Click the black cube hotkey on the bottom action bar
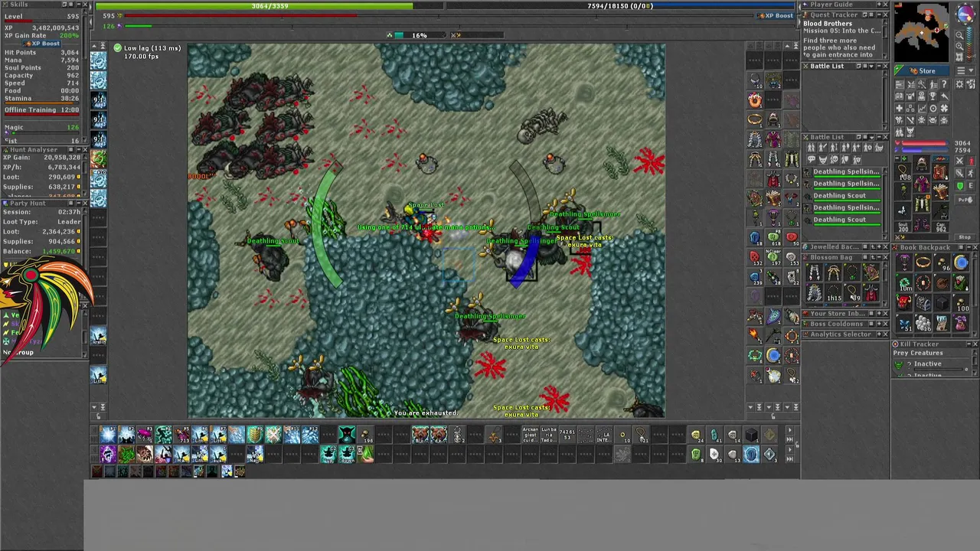This screenshot has width=980, height=551. [750, 435]
